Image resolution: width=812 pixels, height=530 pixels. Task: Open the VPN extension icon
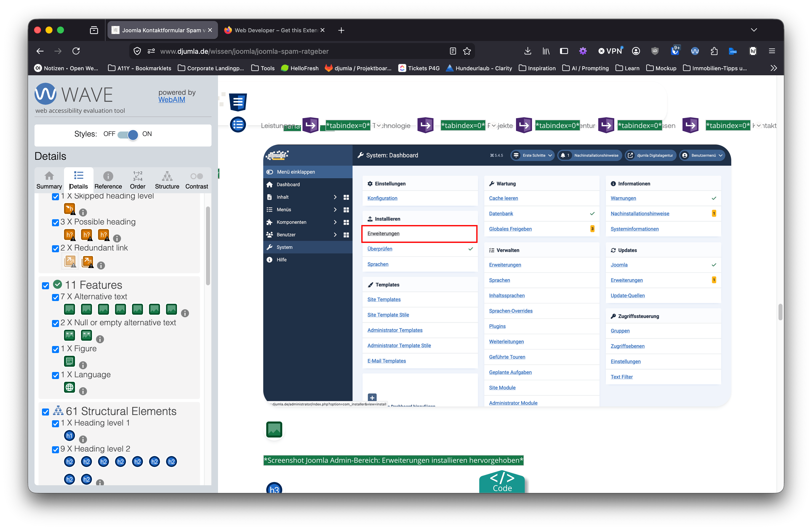(x=610, y=51)
